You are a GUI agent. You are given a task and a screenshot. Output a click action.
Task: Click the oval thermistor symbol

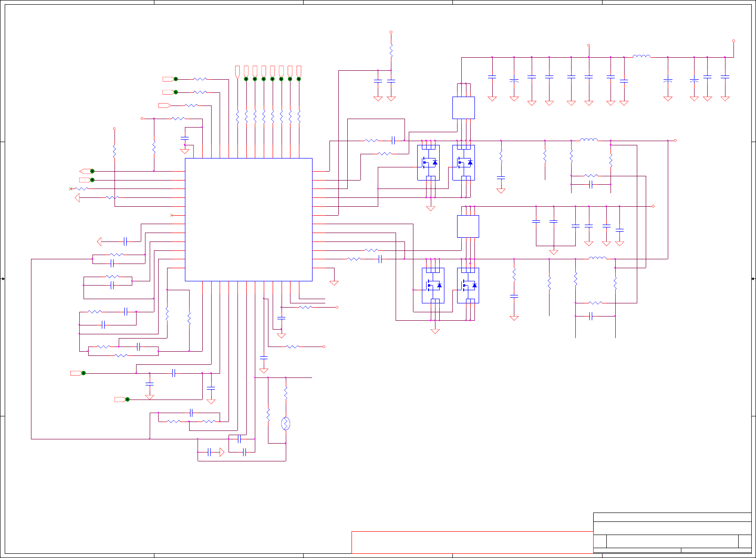285,424
